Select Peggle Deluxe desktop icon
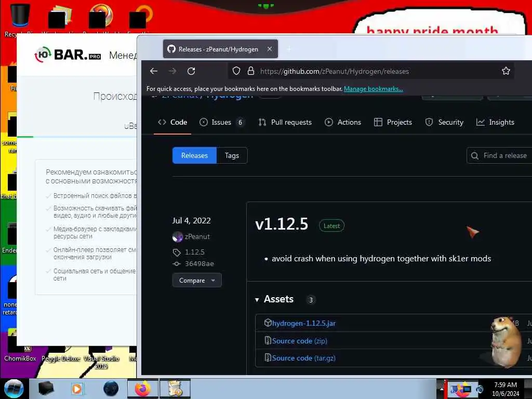The height and width of the screenshot is (399, 532). tap(61, 353)
